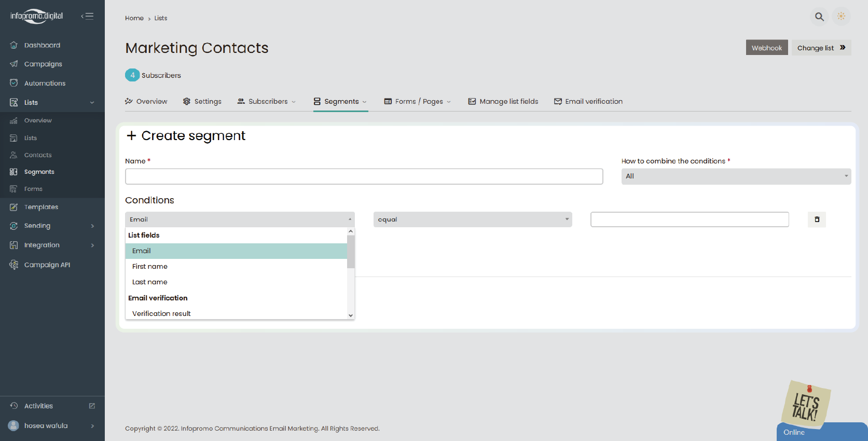Viewport: 868px width, 441px height.
Task: Open Activities in the sidebar
Action: [x=38, y=406]
